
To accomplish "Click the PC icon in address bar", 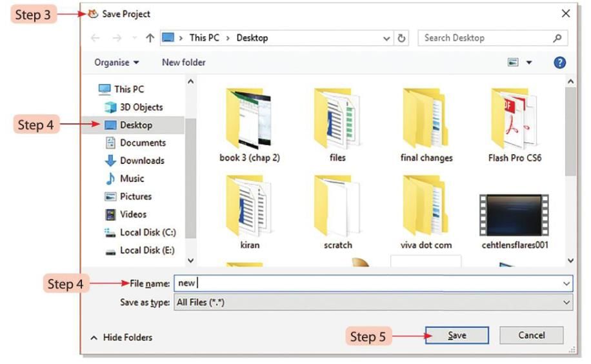I will click(x=168, y=37).
